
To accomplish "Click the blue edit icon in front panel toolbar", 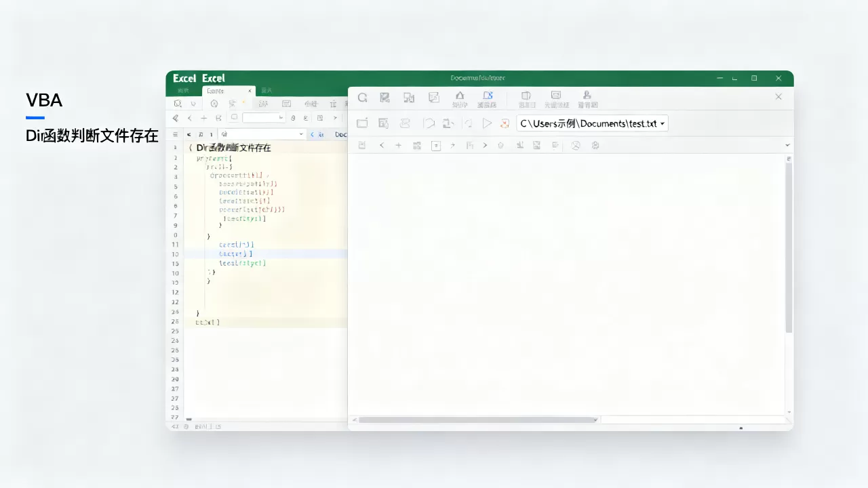I will (487, 96).
